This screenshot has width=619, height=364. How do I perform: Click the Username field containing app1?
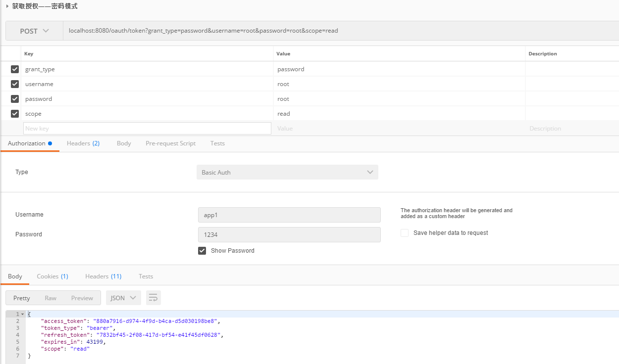289,215
